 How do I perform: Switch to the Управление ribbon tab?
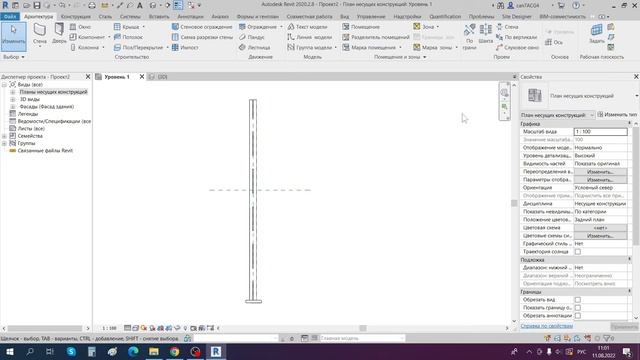[371, 17]
